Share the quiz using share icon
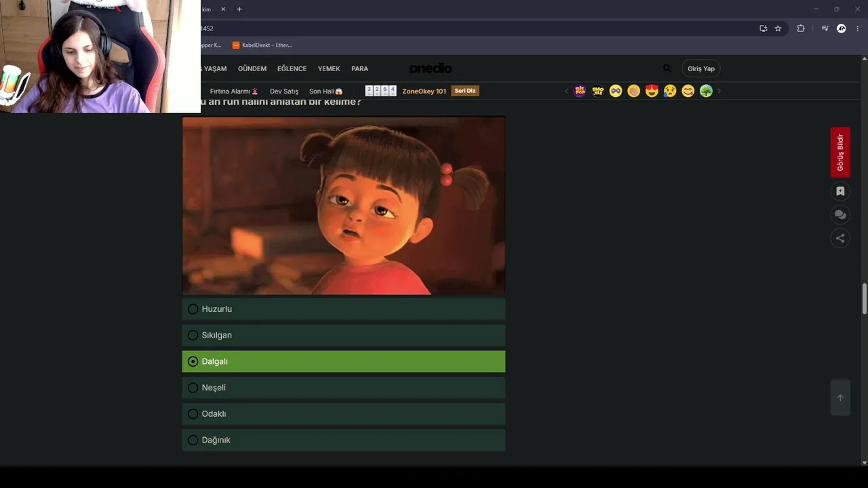 click(x=840, y=238)
